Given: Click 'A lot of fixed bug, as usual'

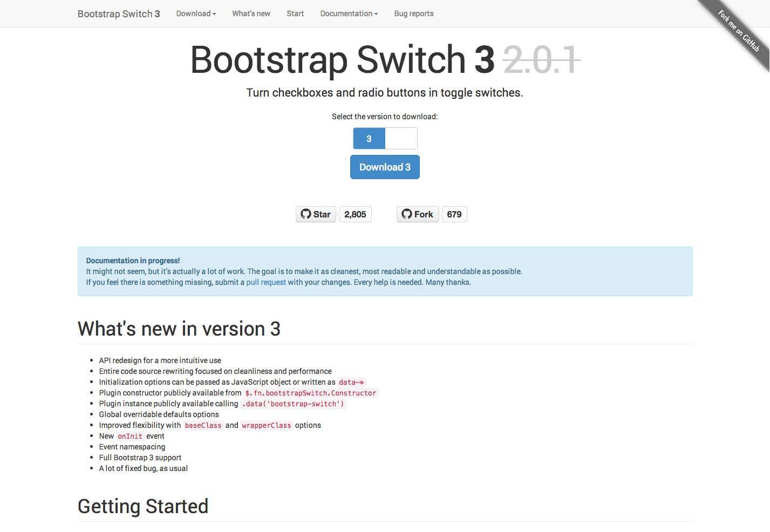Looking at the screenshot, I should [x=144, y=468].
